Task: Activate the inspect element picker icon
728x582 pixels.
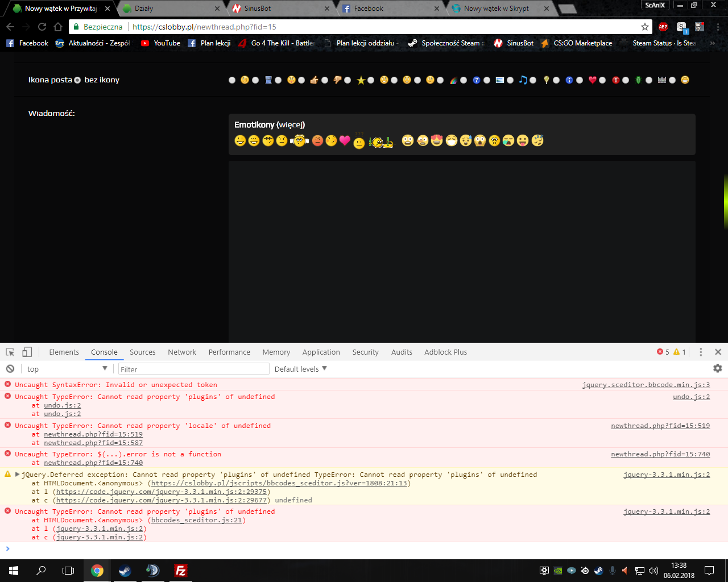Action: pos(10,352)
